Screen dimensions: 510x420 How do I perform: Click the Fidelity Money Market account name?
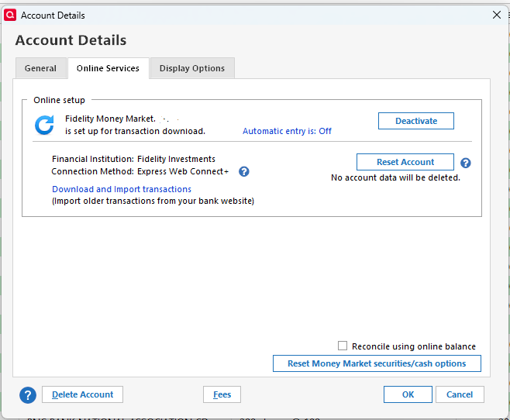coord(110,119)
